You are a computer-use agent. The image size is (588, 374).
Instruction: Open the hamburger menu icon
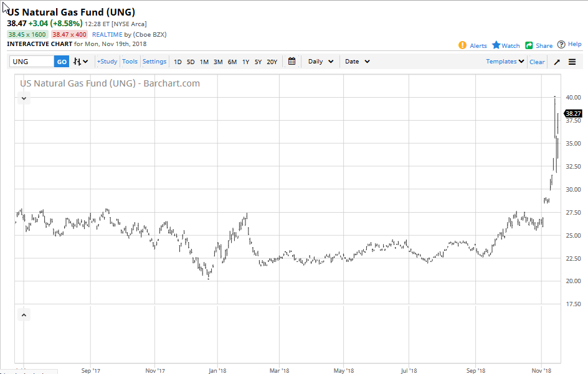click(x=572, y=62)
